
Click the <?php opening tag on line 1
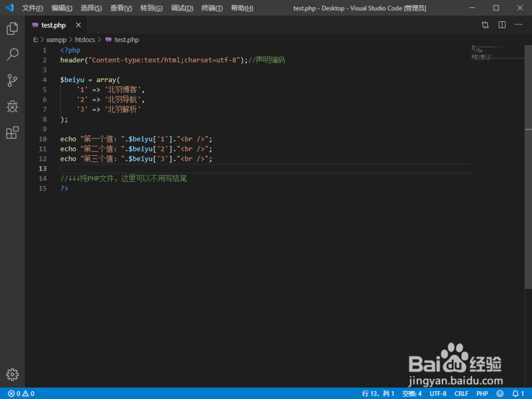[70, 50]
